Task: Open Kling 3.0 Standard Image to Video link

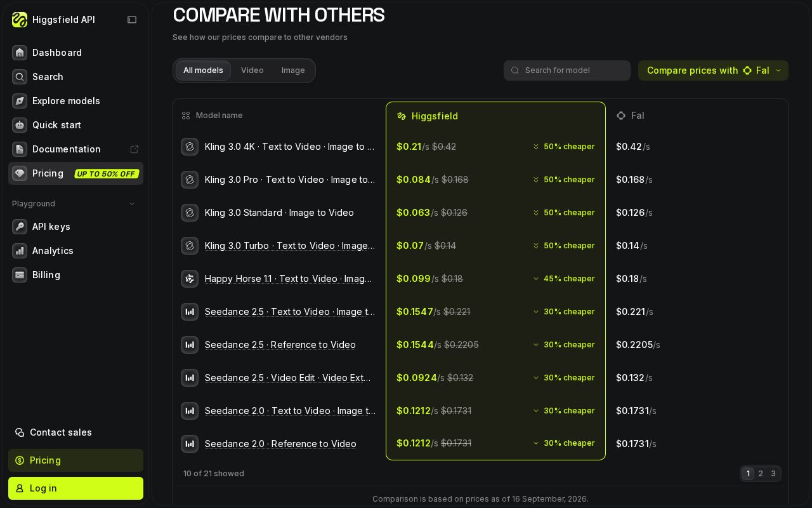Action: (279, 213)
